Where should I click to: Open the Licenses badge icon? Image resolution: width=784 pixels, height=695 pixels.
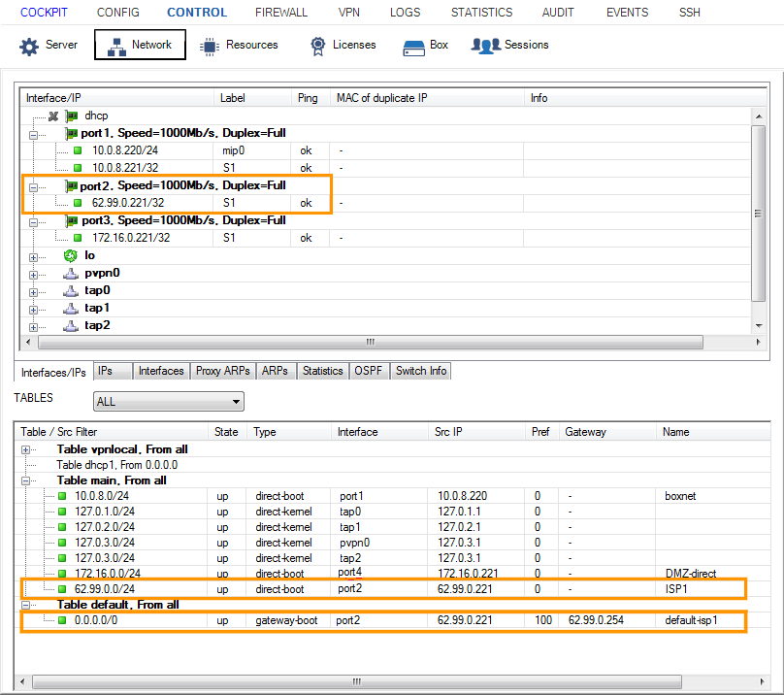pyautogui.click(x=317, y=47)
